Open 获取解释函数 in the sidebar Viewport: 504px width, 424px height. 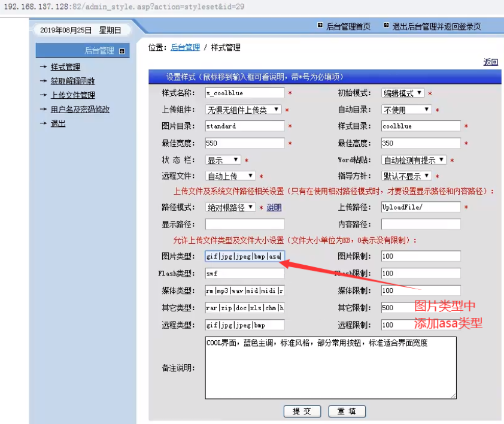(72, 81)
